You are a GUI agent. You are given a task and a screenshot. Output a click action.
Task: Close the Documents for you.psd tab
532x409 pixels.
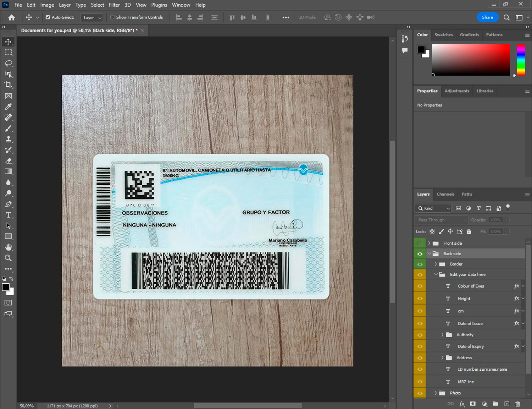[x=142, y=31]
